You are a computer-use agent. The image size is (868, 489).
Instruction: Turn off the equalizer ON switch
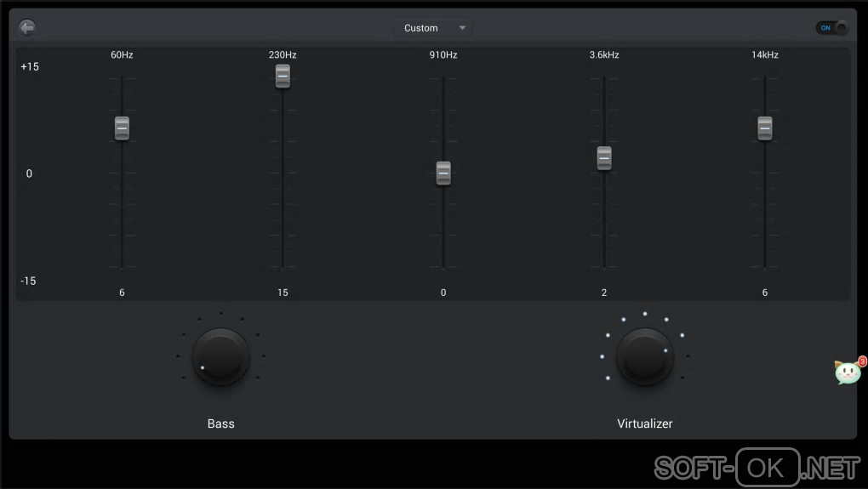click(832, 28)
